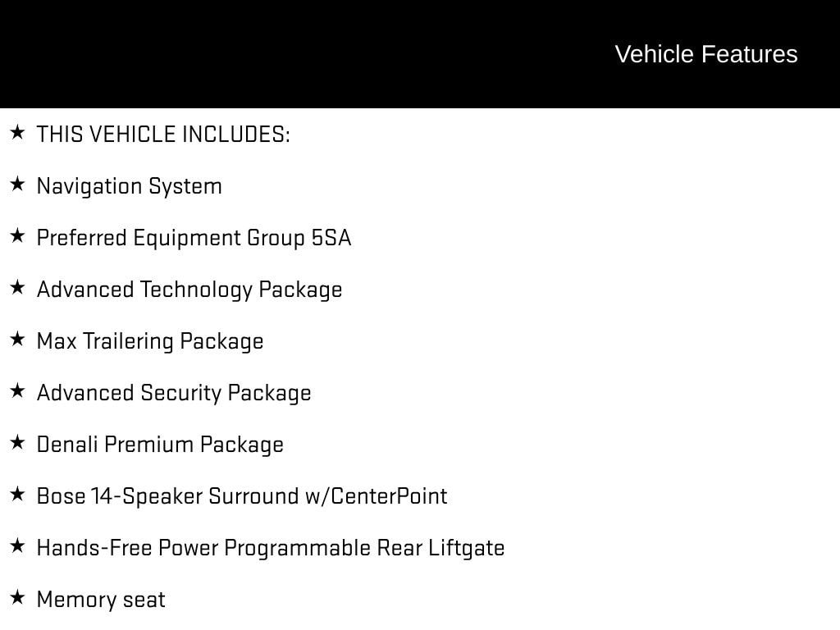Select the Navigation System feature text
Viewport: 840px width, 630px height.
(x=130, y=186)
